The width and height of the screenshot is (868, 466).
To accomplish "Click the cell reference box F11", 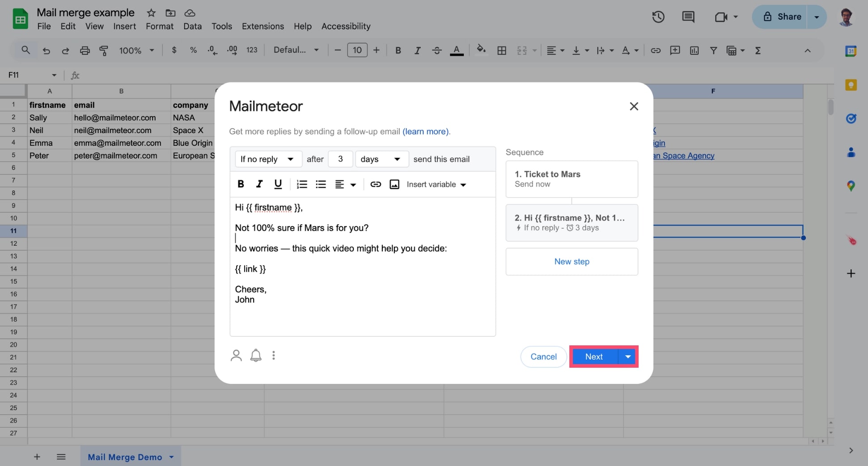I will tap(32, 75).
